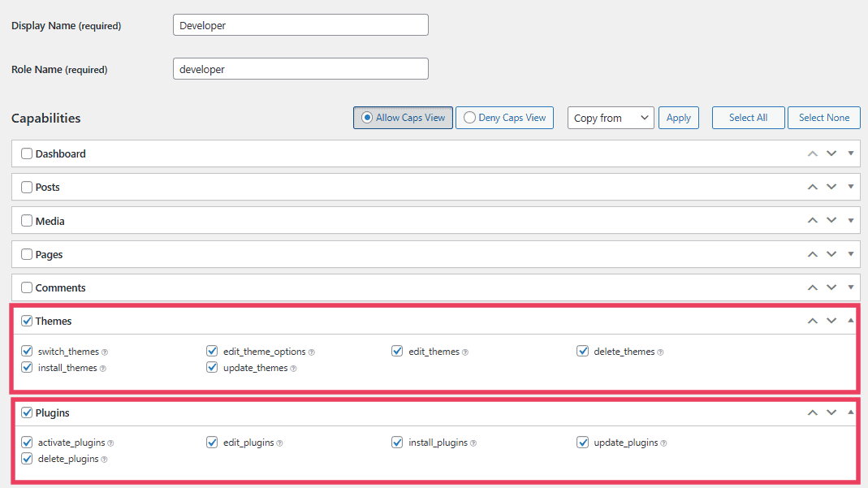Viewport: 868px width, 488px height.
Task: Click the help icon beside edit_plugins
Action: click(281, 442)
